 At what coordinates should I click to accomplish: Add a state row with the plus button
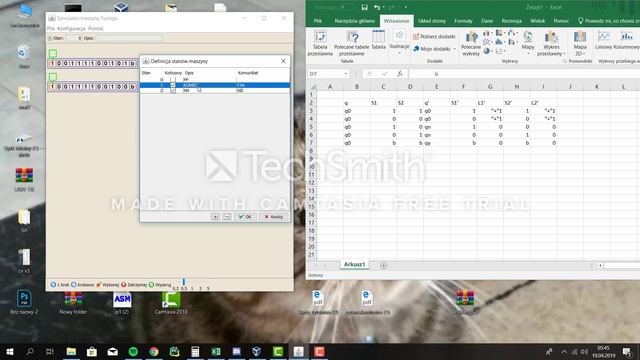tap(215, 217)
